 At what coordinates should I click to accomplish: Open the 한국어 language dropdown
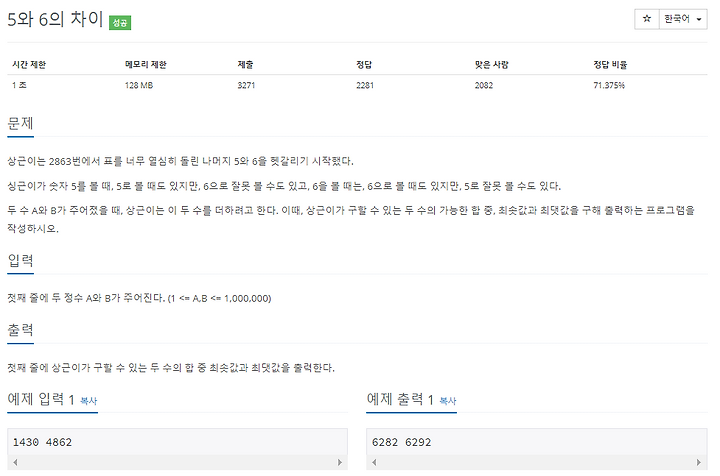(x=683, y=19)
